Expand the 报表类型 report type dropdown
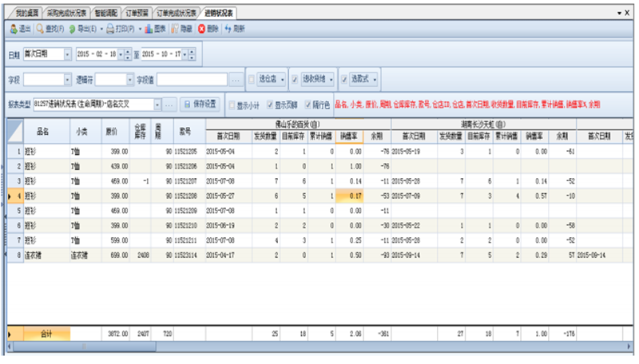The image size is (639, 364). click(x=157, y=105)
